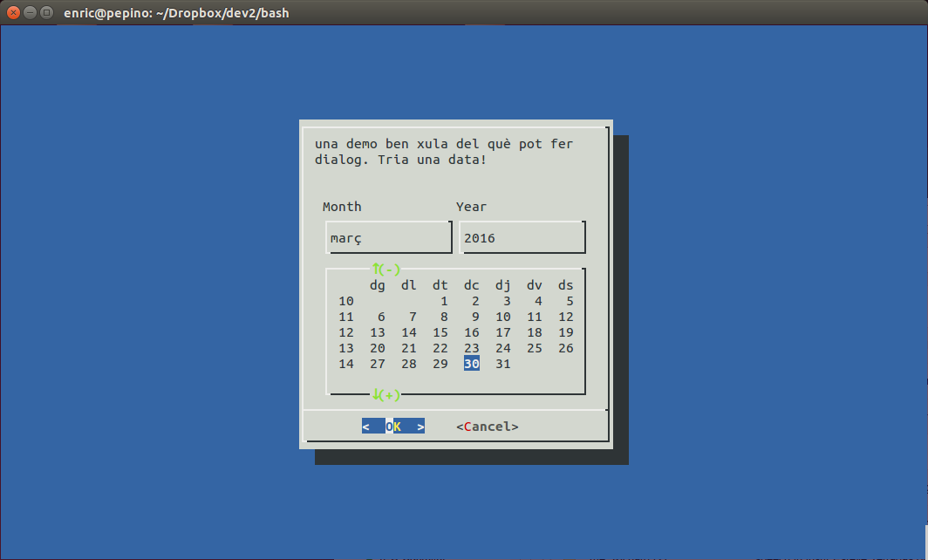Minimize the terminal window
The width and height of the screenshot is (928, 560).
click(x=31, y=13)
